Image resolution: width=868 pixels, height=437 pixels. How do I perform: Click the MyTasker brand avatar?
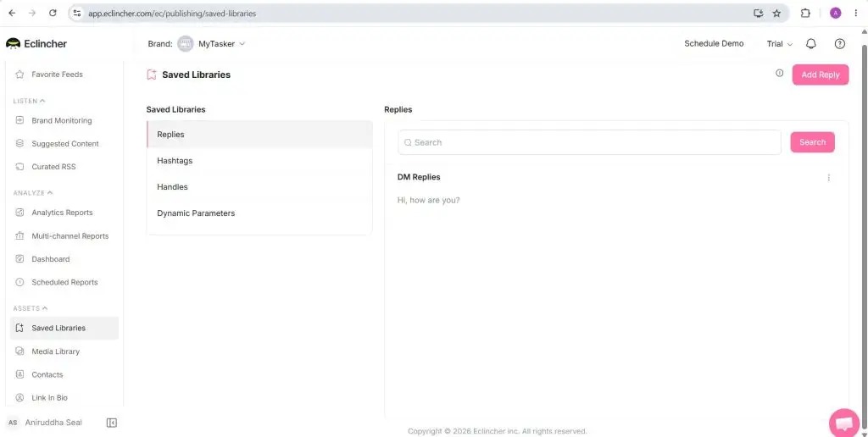click(x=186, y=44)
